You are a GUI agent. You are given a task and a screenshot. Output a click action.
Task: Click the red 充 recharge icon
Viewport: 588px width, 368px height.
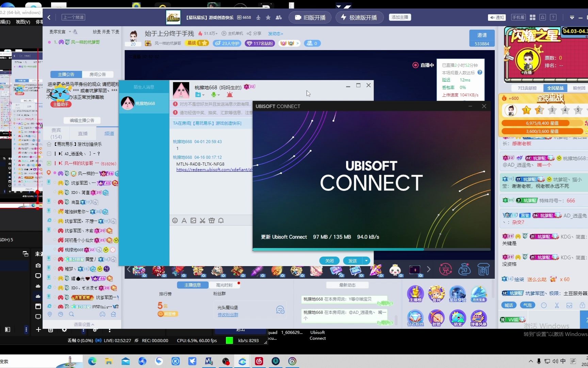[445, 270]
